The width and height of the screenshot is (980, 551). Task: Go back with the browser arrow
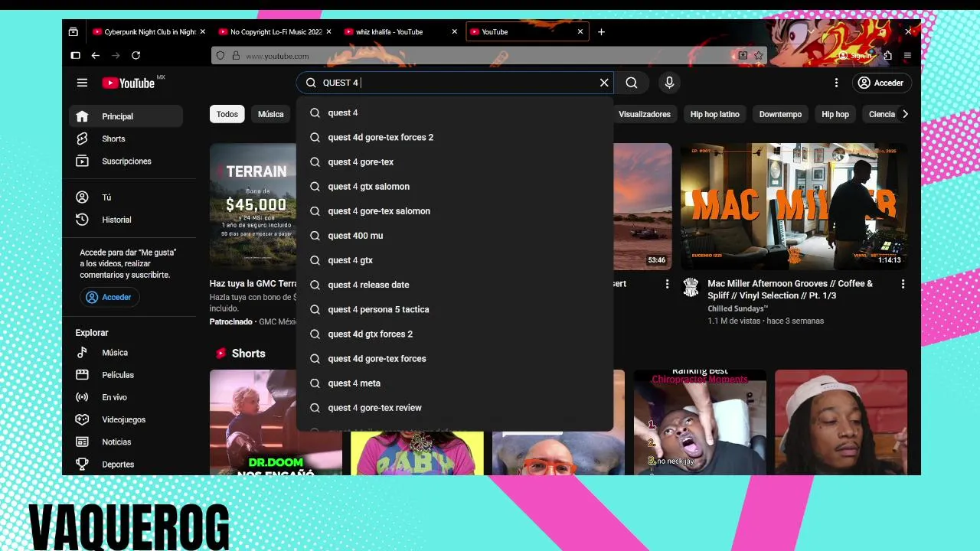click(x=95, y=55)
